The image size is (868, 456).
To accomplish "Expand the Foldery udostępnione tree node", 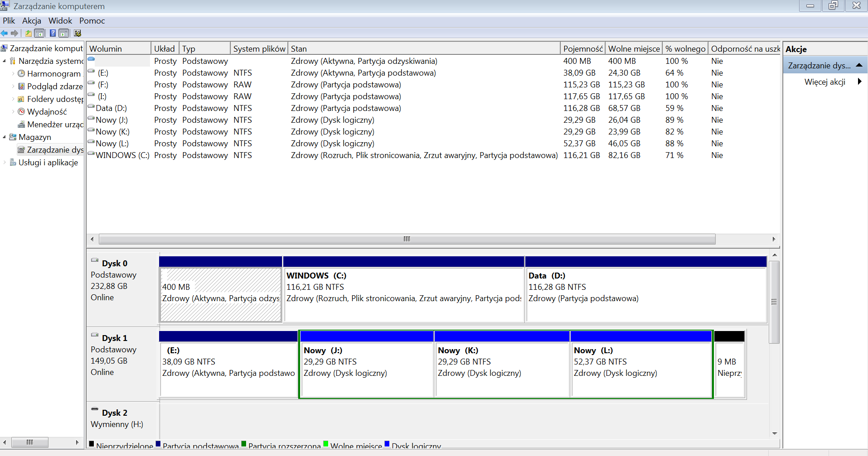I will tap(13, 99).
